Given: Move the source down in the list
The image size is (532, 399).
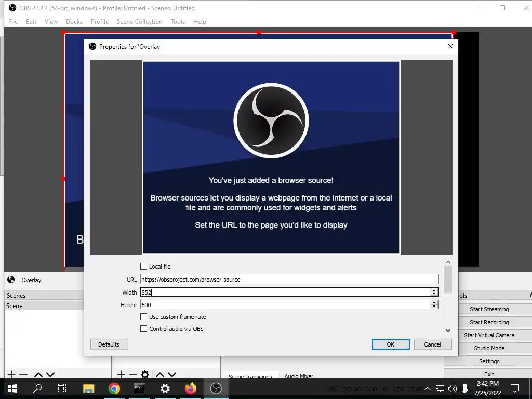Looking at the screenshot, I should (x=172, y=375).
